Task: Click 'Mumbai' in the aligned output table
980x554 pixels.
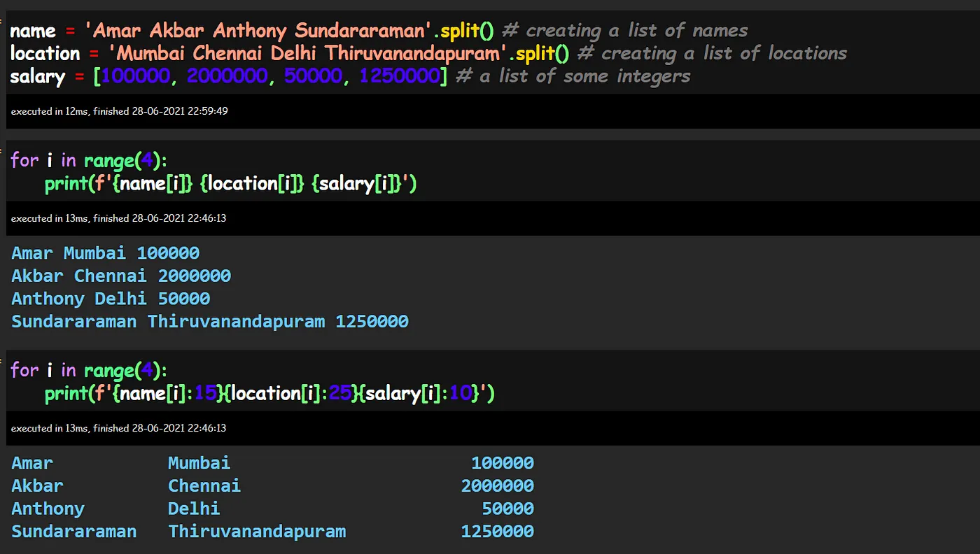Action: click(x=199, y=463)
